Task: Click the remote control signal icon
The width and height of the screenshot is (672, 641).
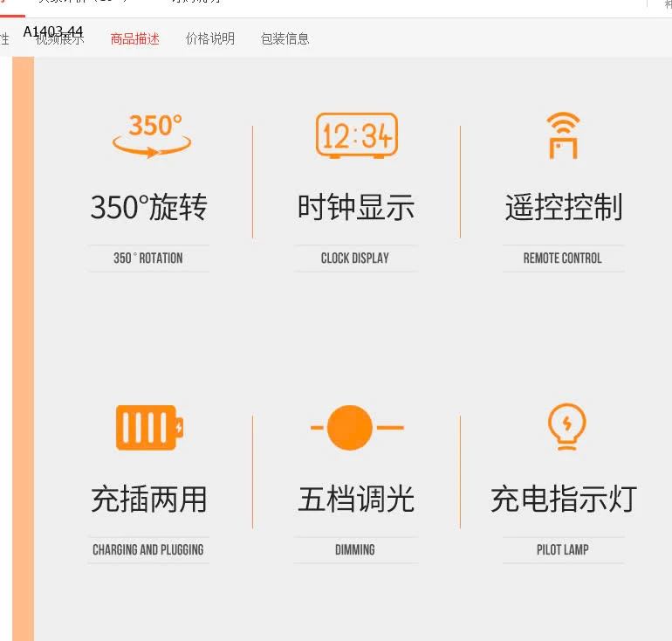Action: coord(563,135)
